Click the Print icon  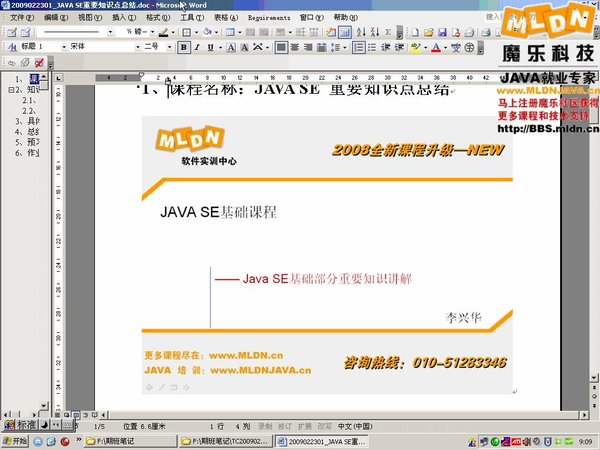[x=486, y=33]
